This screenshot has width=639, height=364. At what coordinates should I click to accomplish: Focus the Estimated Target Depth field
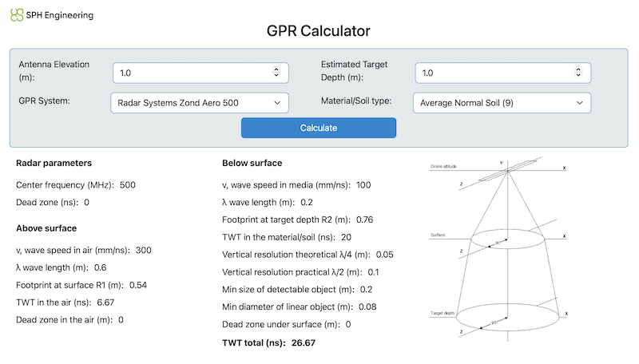[494, 73]
